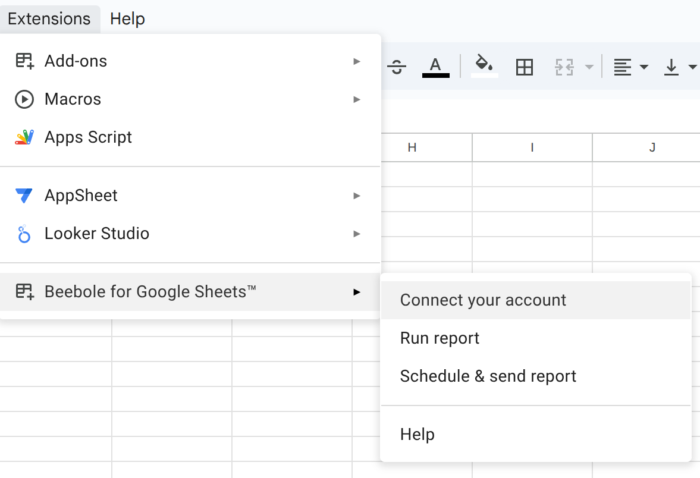Image resolution: width=700 pixels, height=478 pixels.
Task: Click the vertical align icon
Action: click(671, 67)
